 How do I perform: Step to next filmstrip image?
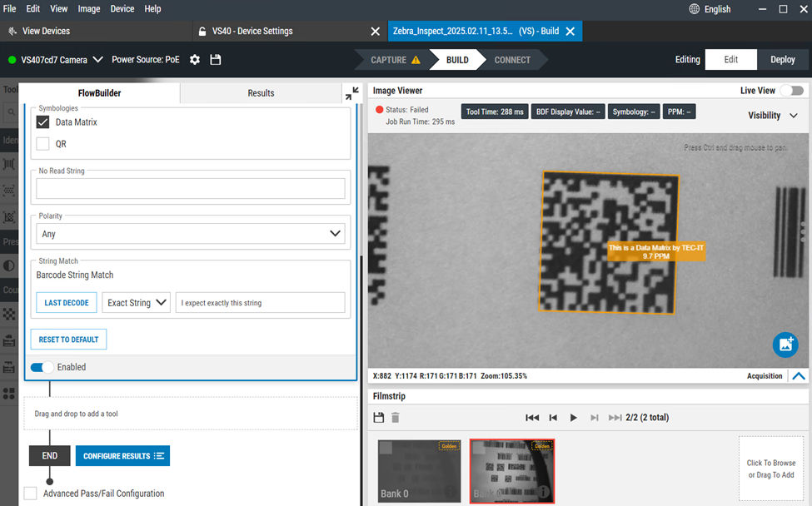[594, 418]
